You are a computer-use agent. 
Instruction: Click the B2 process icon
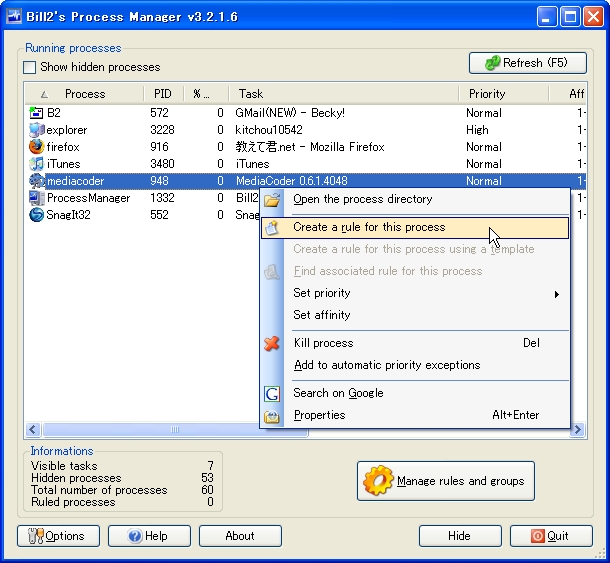[36, 113]
